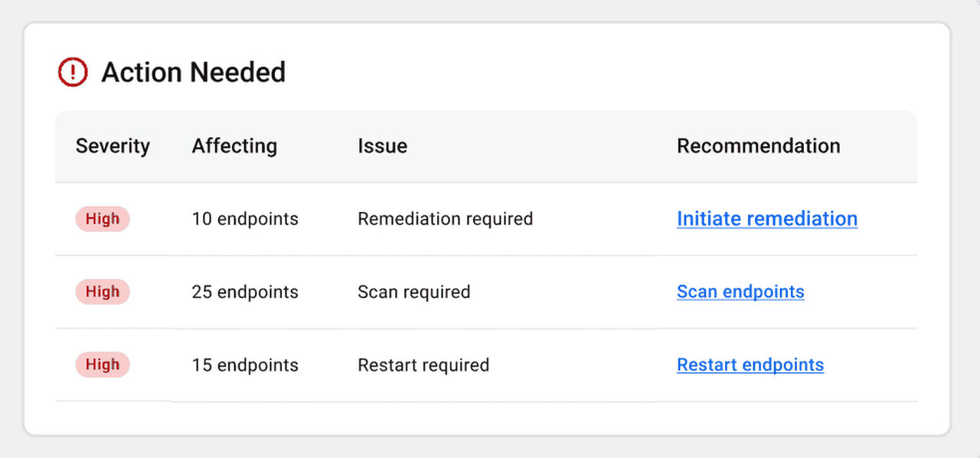Select the 10 endpoints cell
This screenshot has height=458, width=980.
(x=245, y=218)
